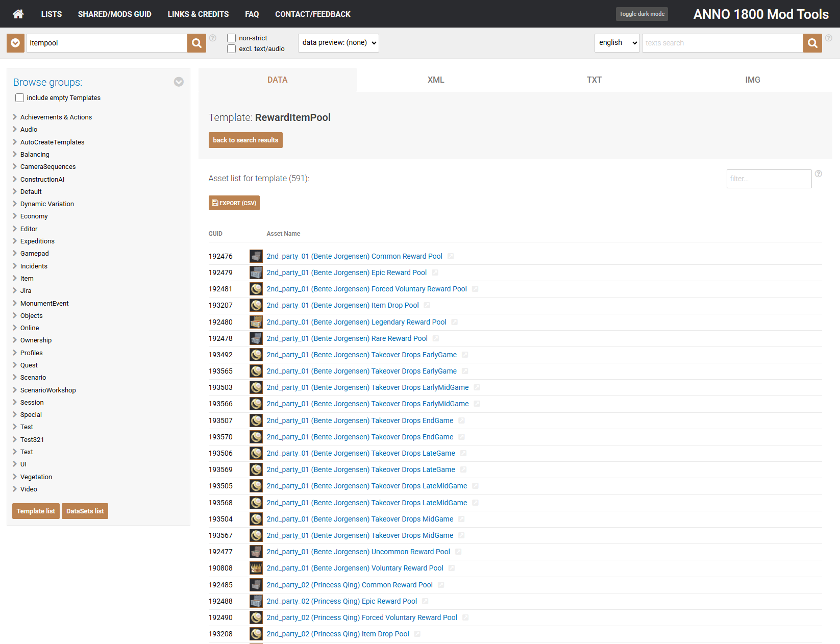Viewport: 840px width, 644px height.
Task: Click the EXPORT (CSV) button
Action: (234, 203)
